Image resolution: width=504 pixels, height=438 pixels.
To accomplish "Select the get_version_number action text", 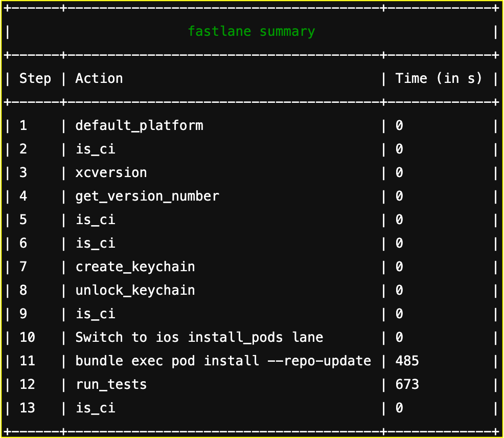I will pos(147,196).
